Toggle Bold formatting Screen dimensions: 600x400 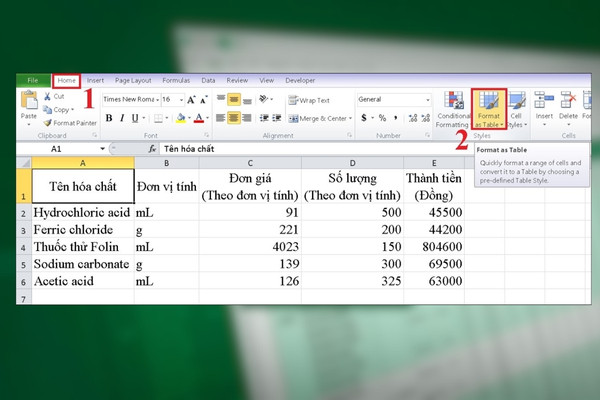click(x=109, y=118)
